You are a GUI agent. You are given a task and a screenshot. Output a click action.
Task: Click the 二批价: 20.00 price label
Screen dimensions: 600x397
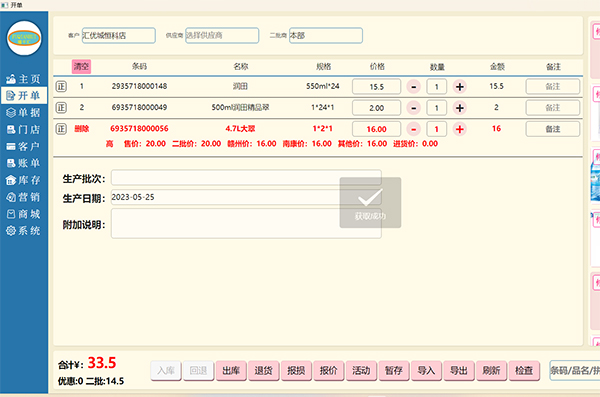(197, 144)
